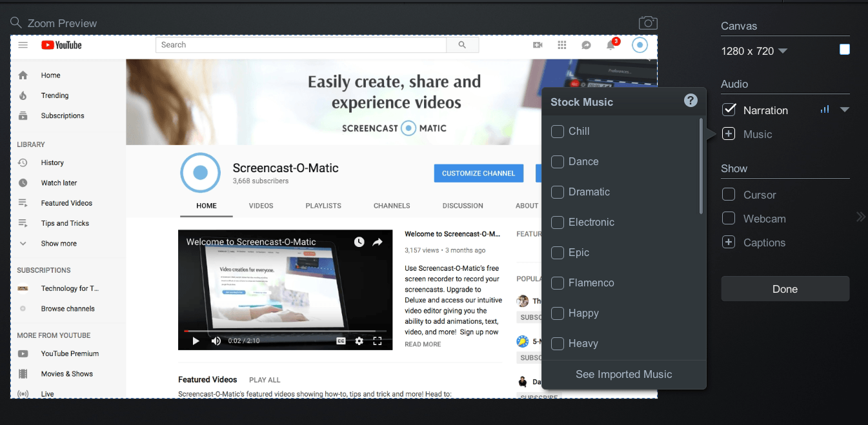Open the YouTube apps grid icon

[562, 45]
